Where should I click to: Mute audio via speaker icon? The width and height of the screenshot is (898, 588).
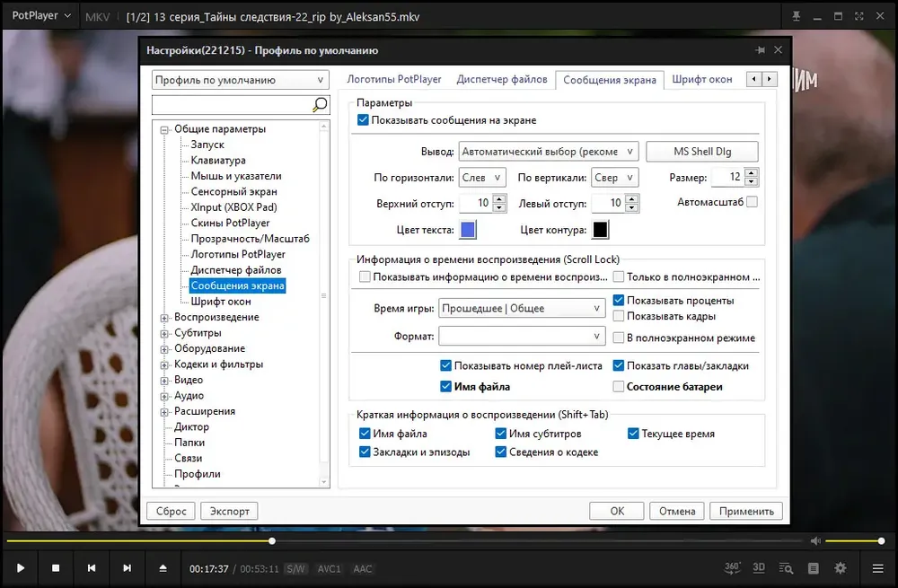coord(815,540)
